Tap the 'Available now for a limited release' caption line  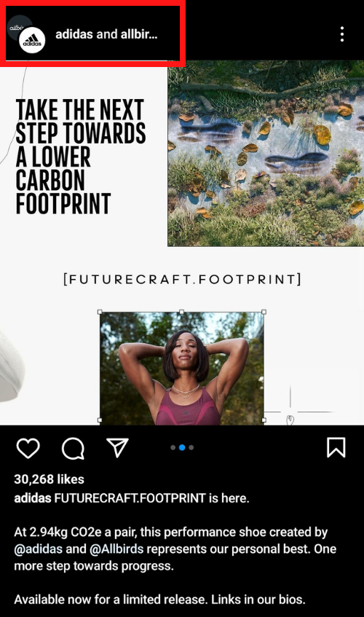pyautogui.click(x=159, y=600)
